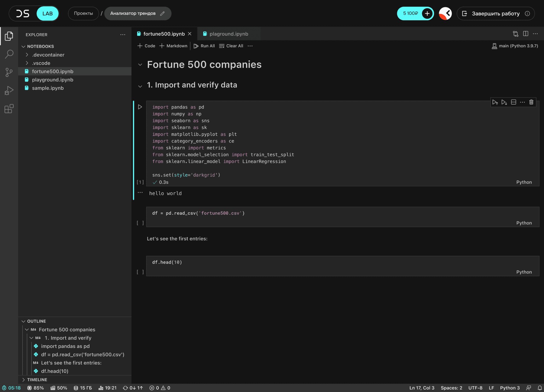Open the Search view in activity bar

point(9,54)
